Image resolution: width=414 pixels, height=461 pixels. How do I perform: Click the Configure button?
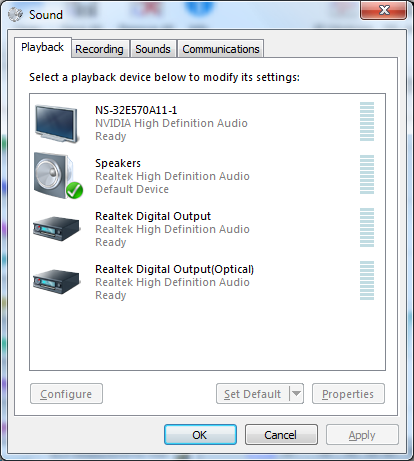(66, 394)
